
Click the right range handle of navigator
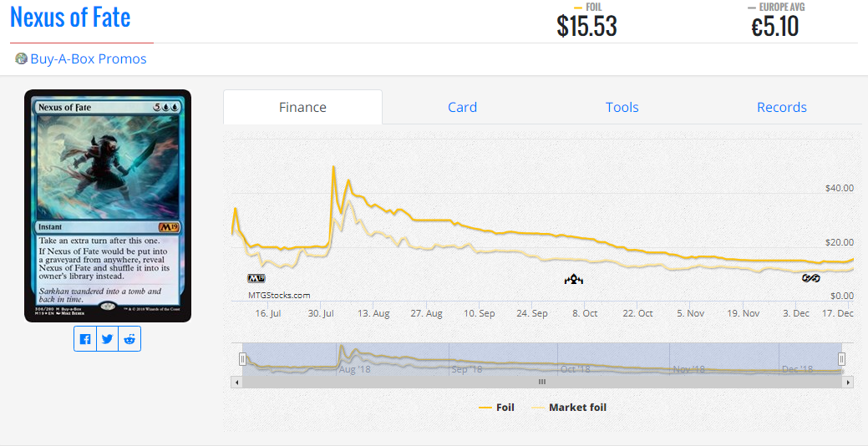click(x=841, y=359)
